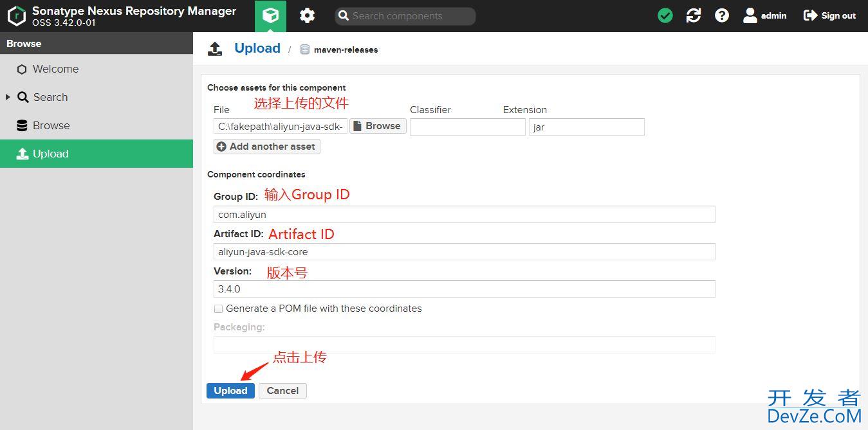Image resolution: width=868 pixels, height=430 pixels.
Task: Click the Component coordinates heading
Action: tap(256, 174)
